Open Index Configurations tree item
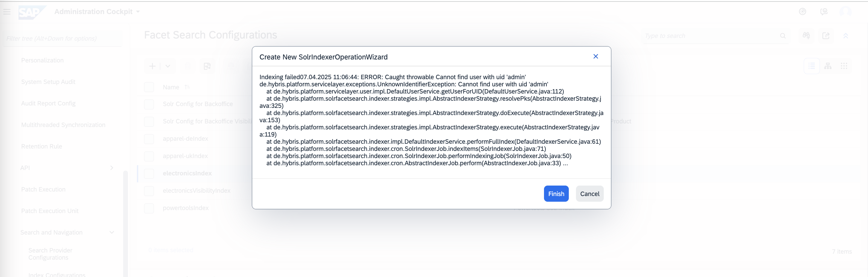The width and height of the screenshot is (868, 277). pyautogui.click(x=56, y=275)
